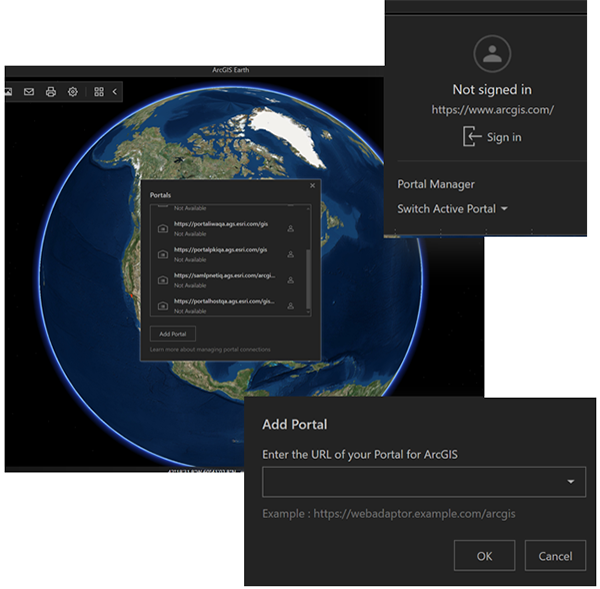Viewport: 600px width, 589px height.
Task: Click user icon for portaliwaqa.ags.esri.com/gis
Action: click(x=291, y=229)
